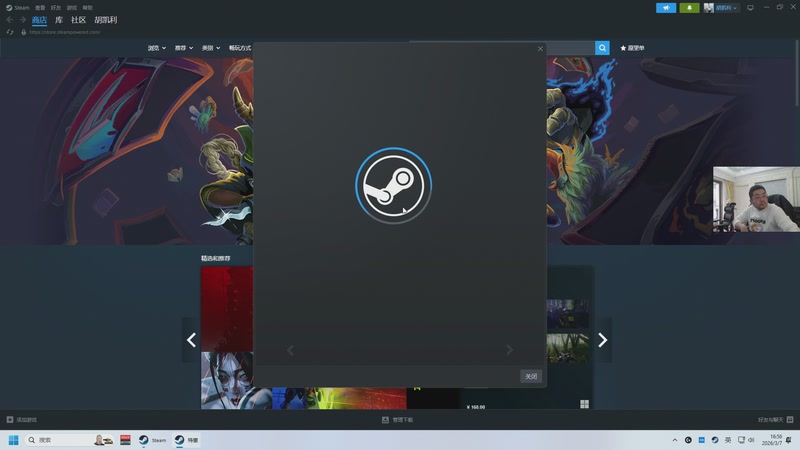Open notifications with the green bell
This screenshot has height=450, width=800.
tap(689, 8)
